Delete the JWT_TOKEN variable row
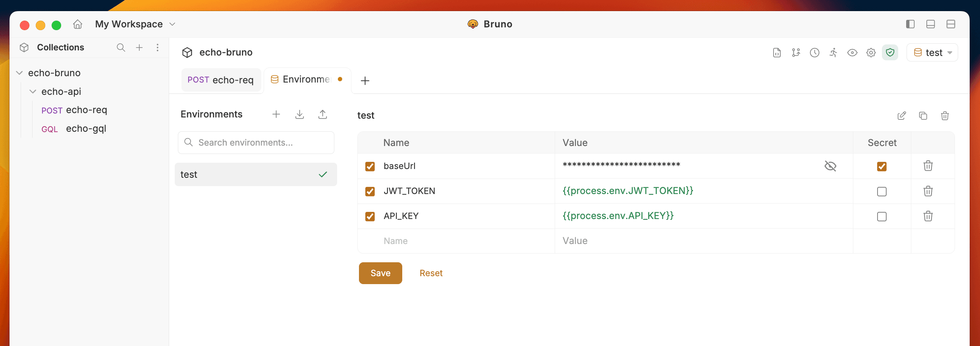 [x=928, y=191]
